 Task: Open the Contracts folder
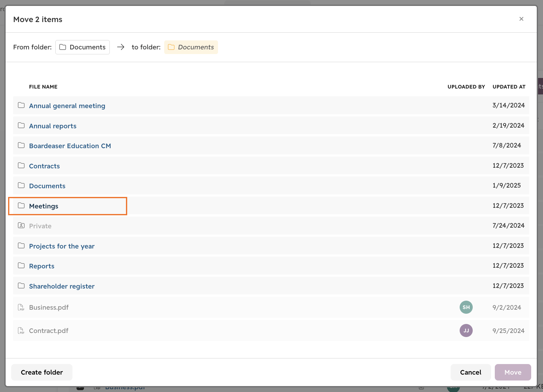[x=44, y=166]
